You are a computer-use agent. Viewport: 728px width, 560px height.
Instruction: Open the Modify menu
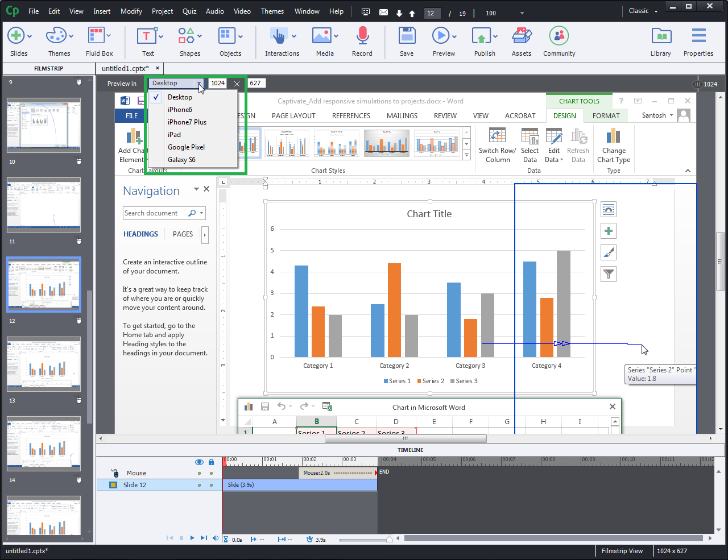(x=131, y=11)
